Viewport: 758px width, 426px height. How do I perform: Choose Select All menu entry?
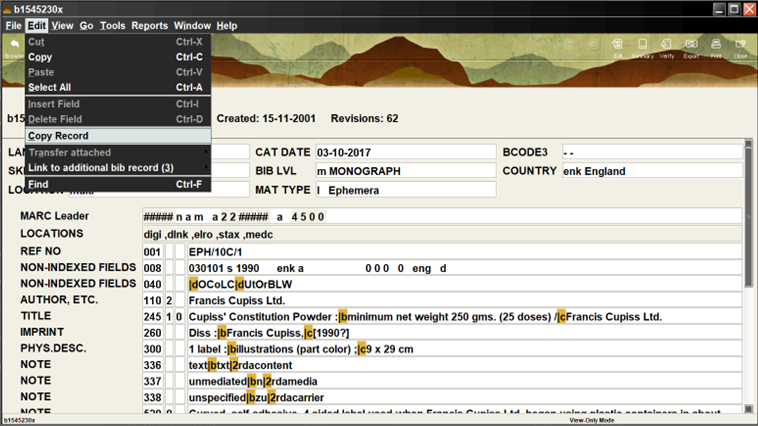[49, 87]
